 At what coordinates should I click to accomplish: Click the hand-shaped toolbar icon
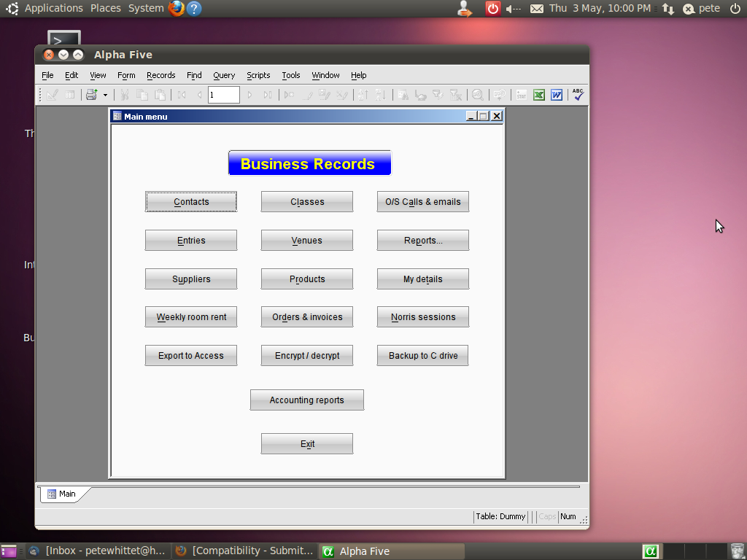(420, 95)
